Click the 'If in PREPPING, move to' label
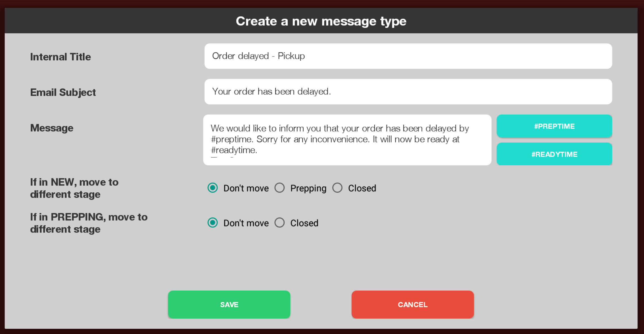 pyautogui.click(x=89, y=217)
